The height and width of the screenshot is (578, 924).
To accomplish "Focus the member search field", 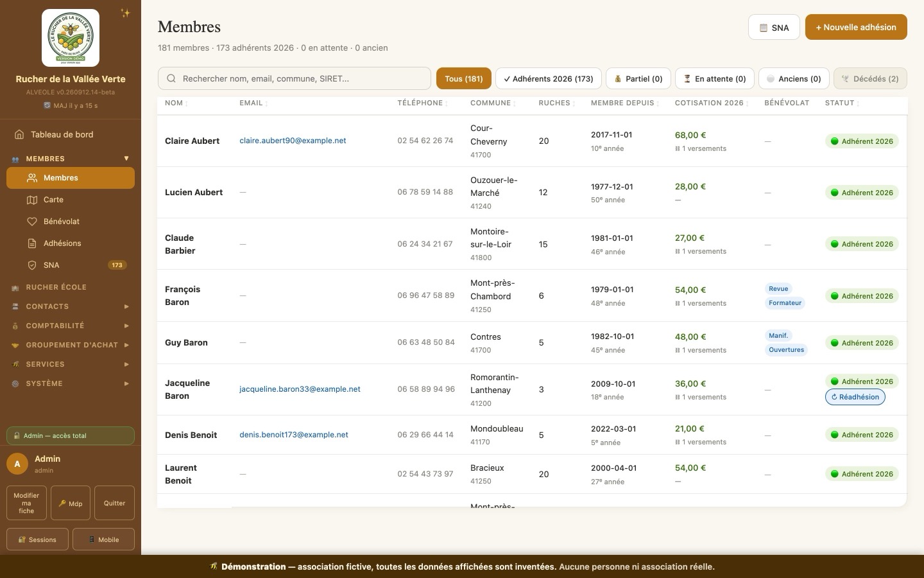I will pyautogui.click(x=295, y=78).
